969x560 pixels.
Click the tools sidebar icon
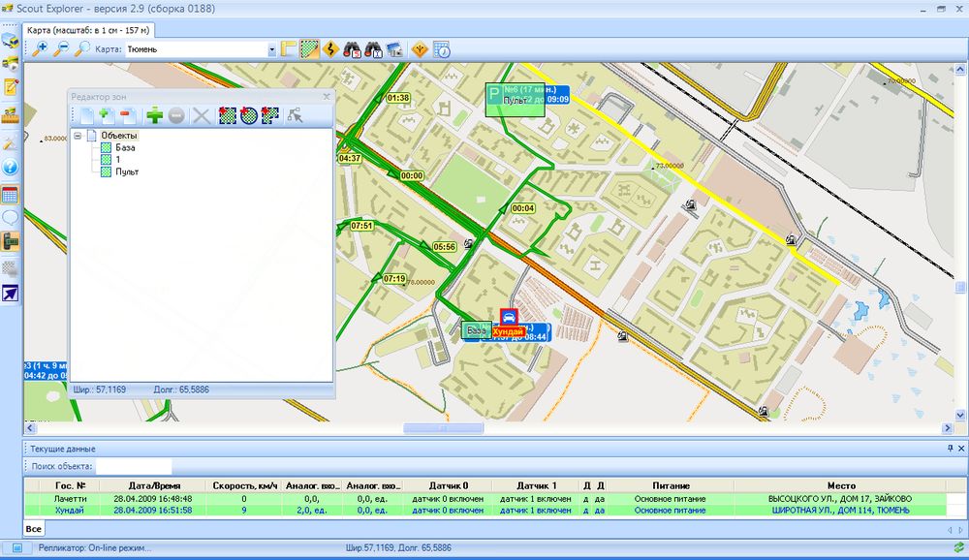coord(11,142)
